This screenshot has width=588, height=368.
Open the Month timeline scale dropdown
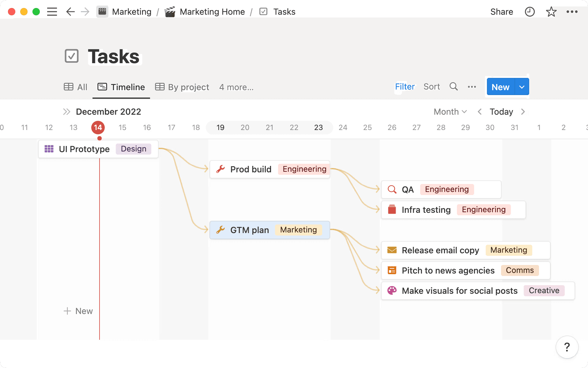click(x=450, y=112)
